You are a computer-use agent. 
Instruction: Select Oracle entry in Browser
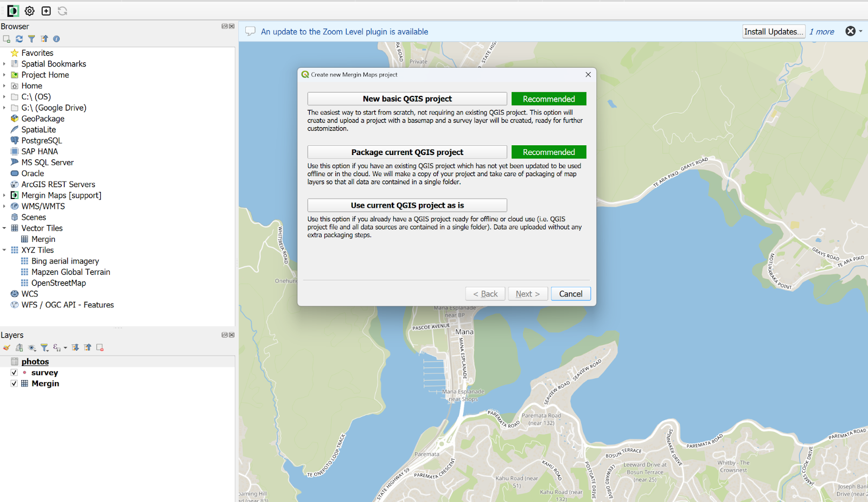[33, 173]
